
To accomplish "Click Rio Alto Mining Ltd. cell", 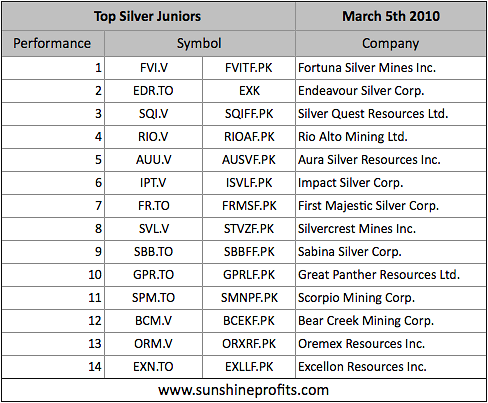I will tap(391, 137).
